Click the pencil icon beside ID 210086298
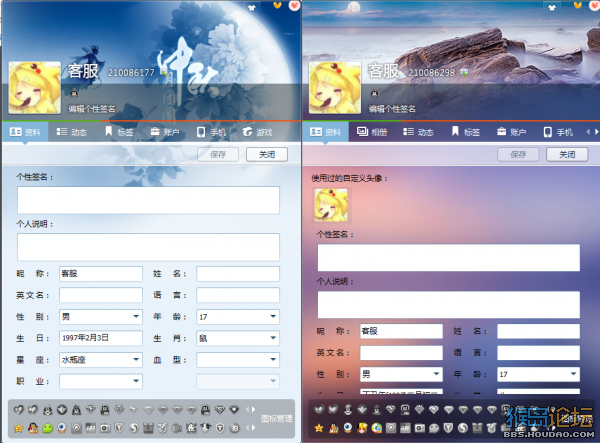The width and height of the screenshot is (600, 443). click(464, 72)
